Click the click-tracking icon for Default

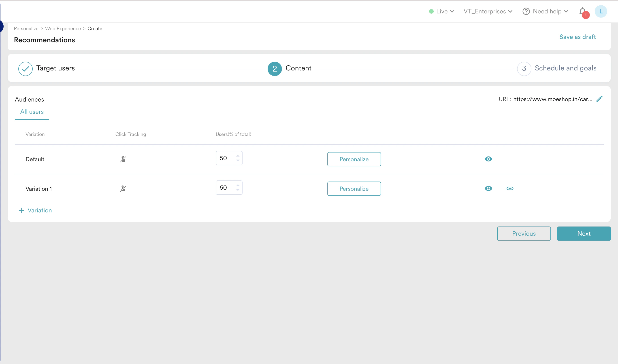click(123, 159)
